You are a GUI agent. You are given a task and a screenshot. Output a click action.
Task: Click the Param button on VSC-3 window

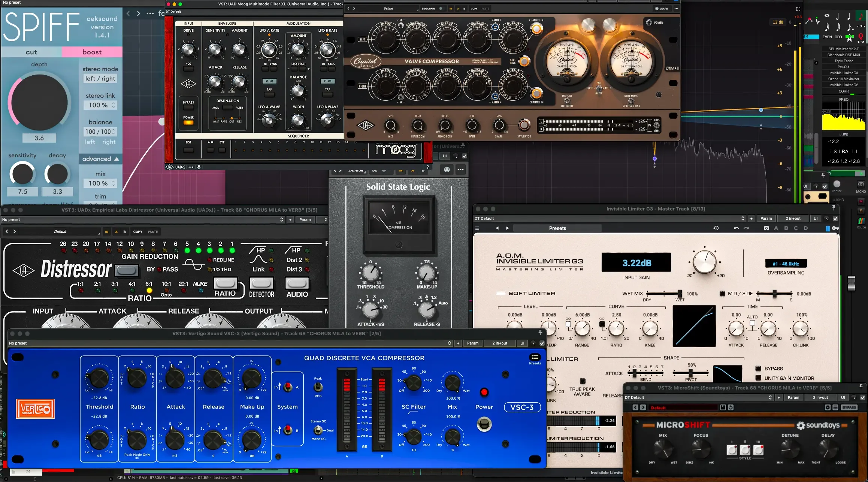point(472,343)
